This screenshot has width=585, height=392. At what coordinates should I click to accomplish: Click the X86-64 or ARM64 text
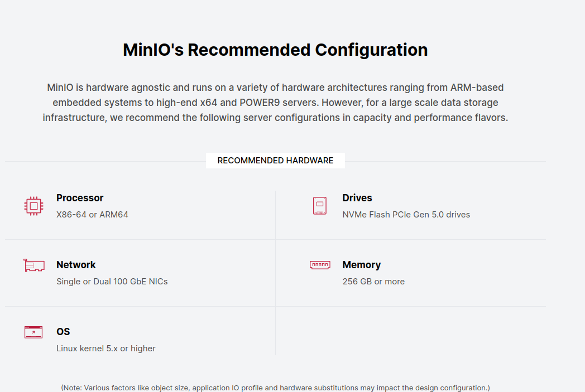click(92, 215)
